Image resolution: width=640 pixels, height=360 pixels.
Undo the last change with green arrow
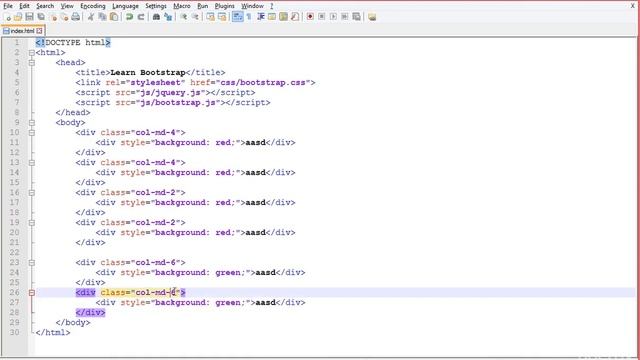pyautogui.click(x=129, y=17)
